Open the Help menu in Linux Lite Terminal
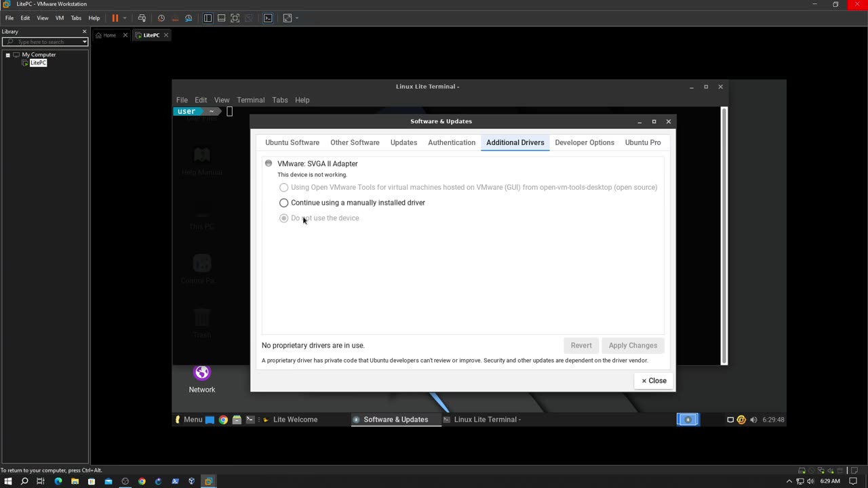The width and height of the screenshot is (868, 488). coord(302,100)
